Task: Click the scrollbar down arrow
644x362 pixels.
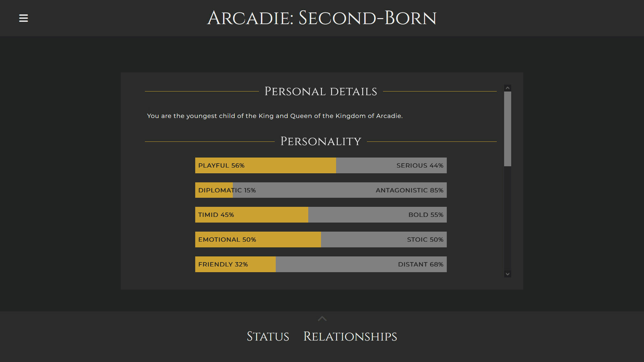Action: coord(507,274)
